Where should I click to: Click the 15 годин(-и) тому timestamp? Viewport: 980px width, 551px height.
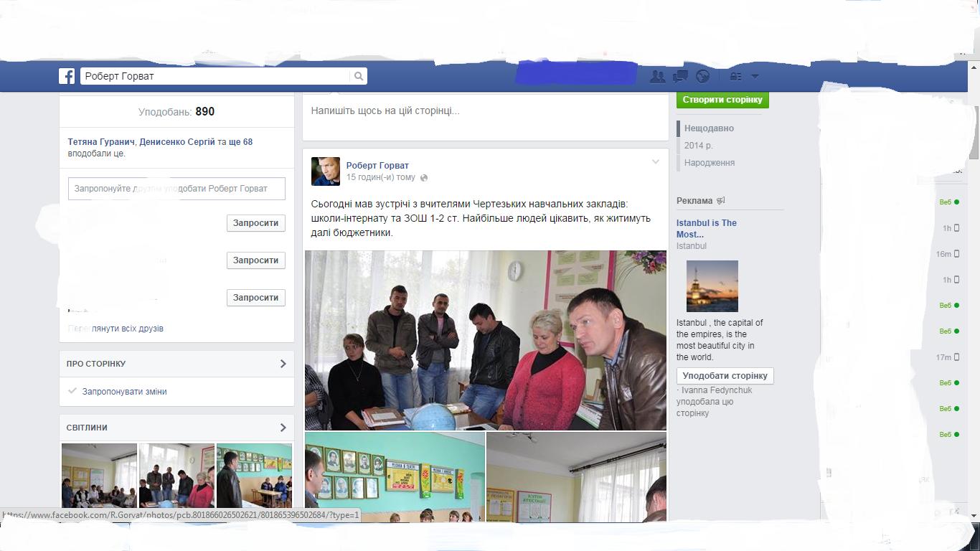[x=381, y=177]
